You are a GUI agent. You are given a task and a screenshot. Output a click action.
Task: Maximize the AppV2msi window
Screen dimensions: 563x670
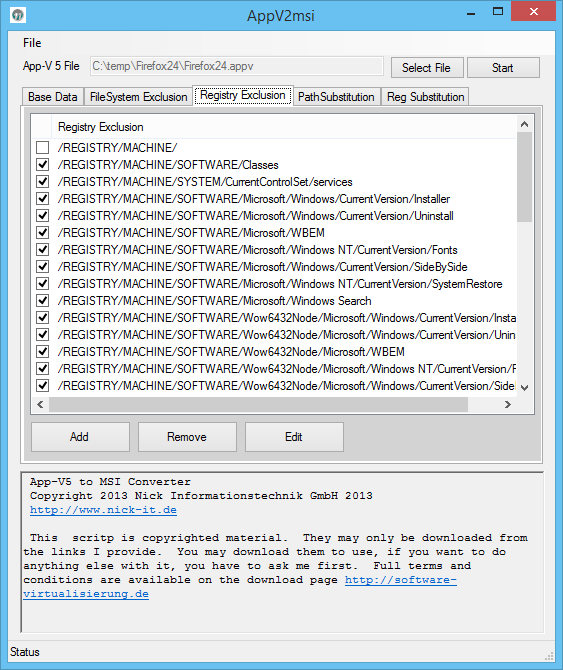[498, 12]
